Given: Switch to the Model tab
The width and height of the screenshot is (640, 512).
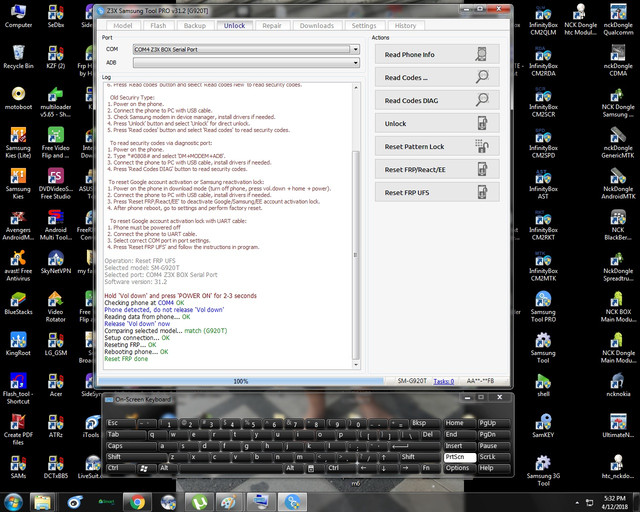Looking at the screenshot, I should click(122, 26).
